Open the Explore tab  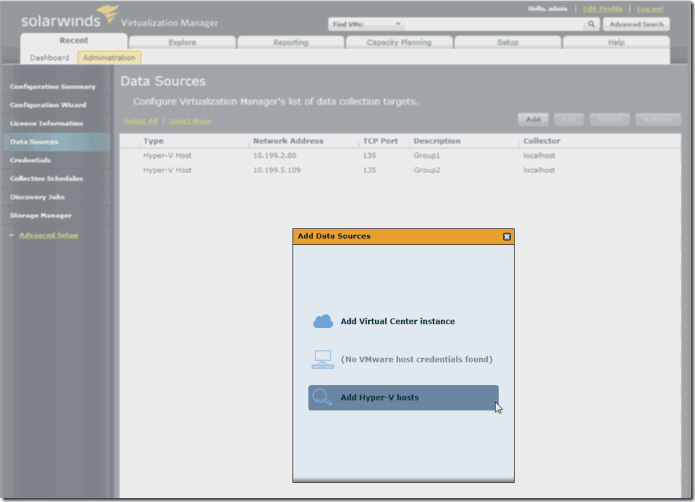(x=182, y=43)
